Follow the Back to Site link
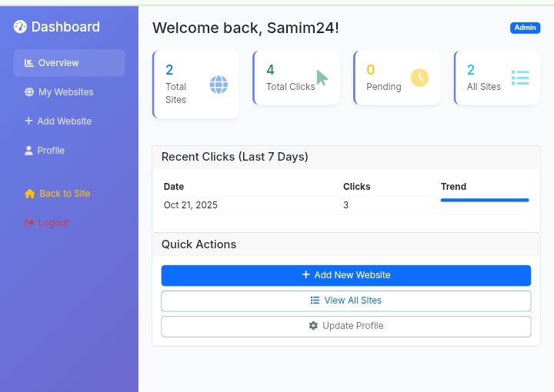 tap(69, 194)
